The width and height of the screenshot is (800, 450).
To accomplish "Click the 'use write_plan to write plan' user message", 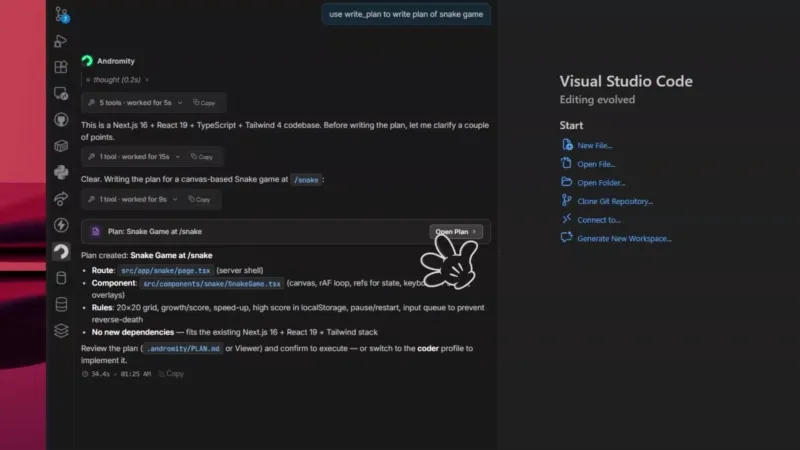I will tap(406, 14).
